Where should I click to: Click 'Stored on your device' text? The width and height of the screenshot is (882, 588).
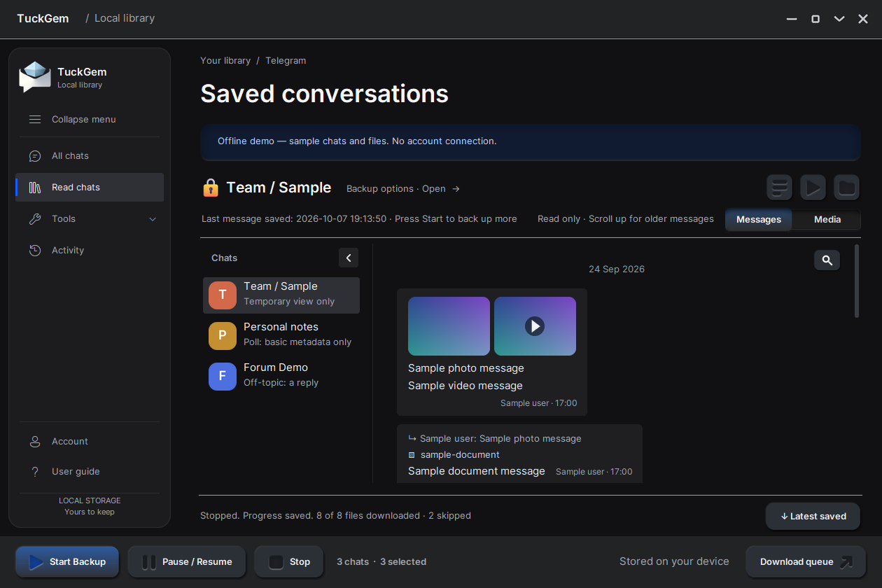pos(674,561)
